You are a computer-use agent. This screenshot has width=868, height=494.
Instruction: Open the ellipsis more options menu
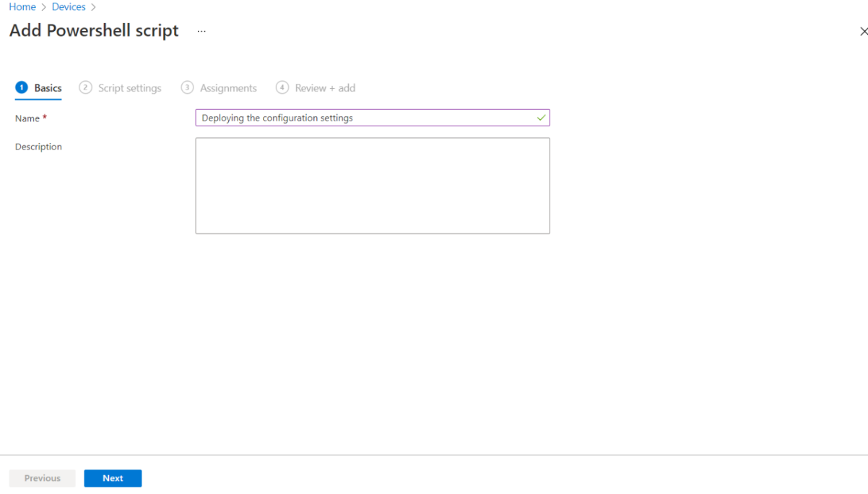[201, 32]
